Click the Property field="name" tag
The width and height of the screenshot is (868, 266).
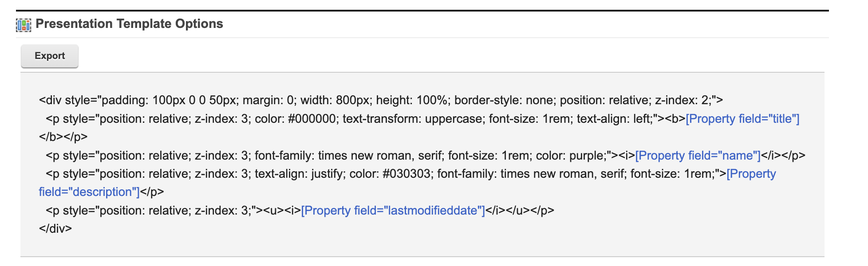(x=698, y=156)
